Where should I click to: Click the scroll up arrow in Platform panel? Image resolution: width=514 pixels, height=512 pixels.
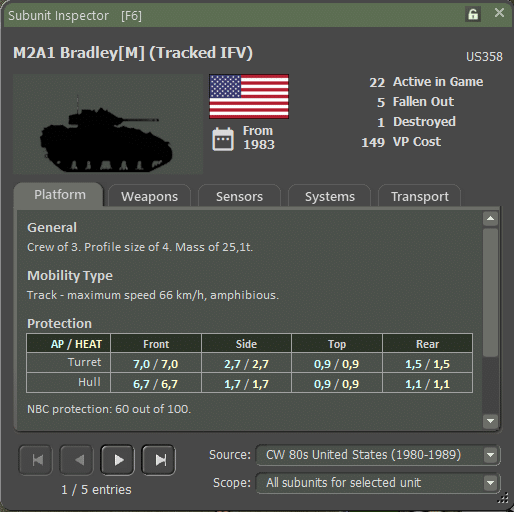click(490, 219)
